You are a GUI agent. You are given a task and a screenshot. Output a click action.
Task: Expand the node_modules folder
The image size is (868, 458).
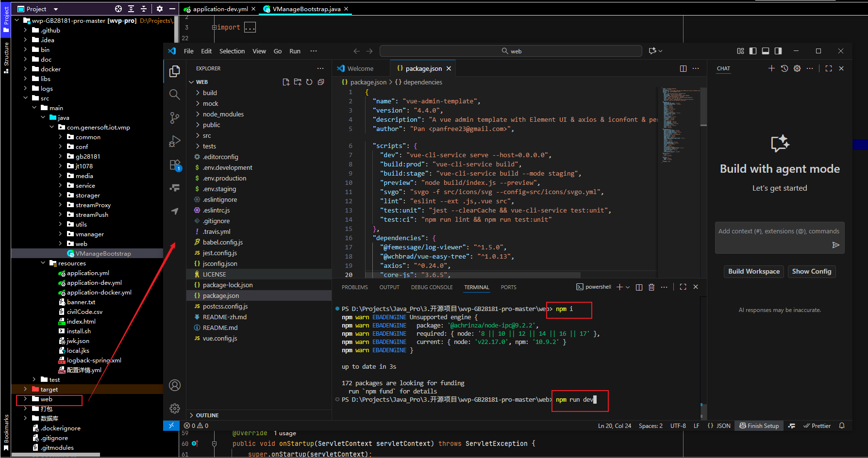223,114
